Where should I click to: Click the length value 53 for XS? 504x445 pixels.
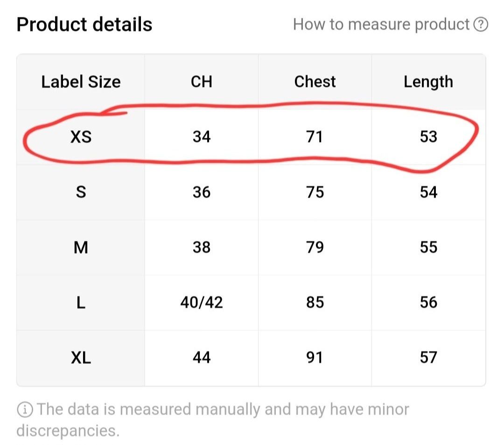(x=428, y=137)
